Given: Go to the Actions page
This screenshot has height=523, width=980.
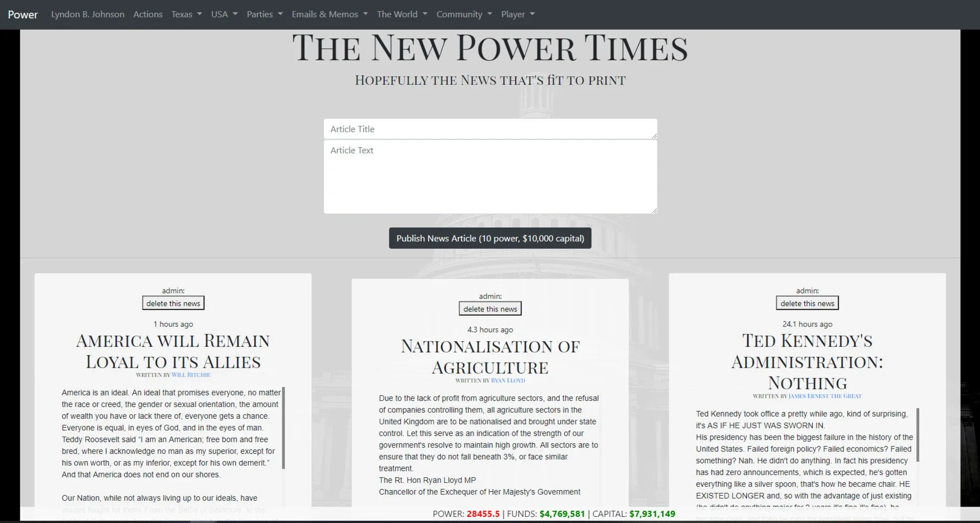Looking at the screenshot, I should [148, 14].
